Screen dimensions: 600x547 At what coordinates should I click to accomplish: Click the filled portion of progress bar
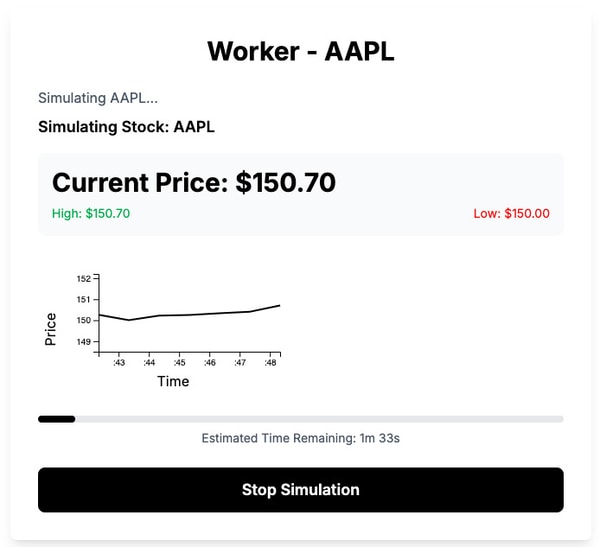pos(56,419)
